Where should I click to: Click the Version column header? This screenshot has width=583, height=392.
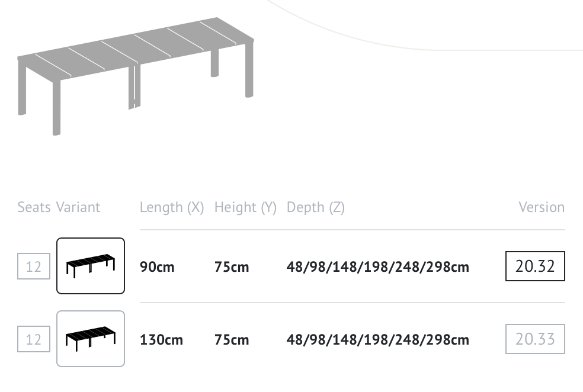[x=542, y=207]
